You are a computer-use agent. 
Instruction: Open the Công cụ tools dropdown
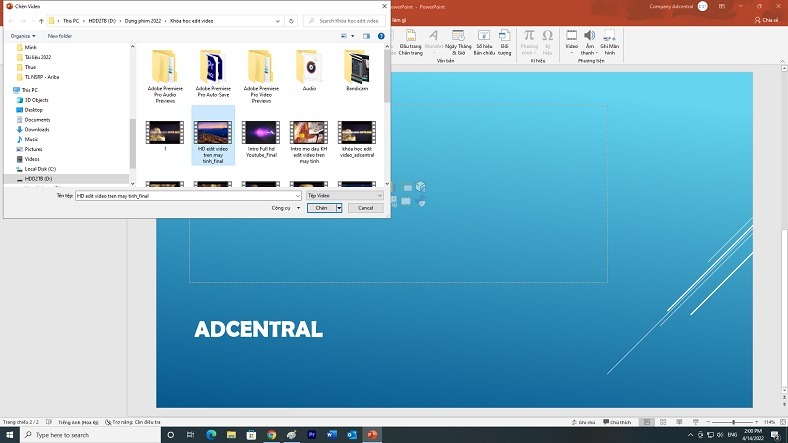283,208
